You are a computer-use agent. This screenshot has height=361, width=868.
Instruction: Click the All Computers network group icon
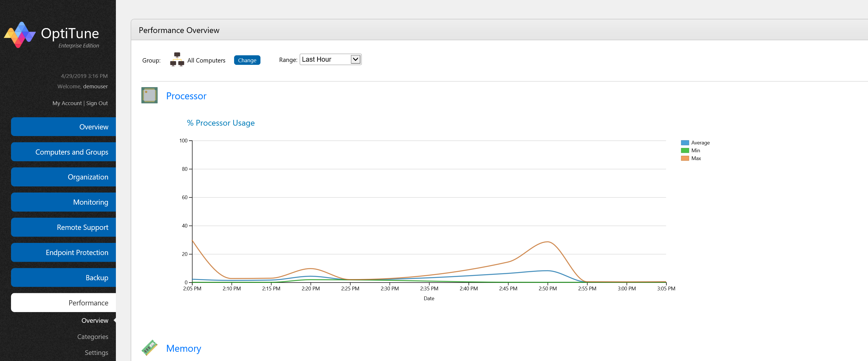pos(177,60)
